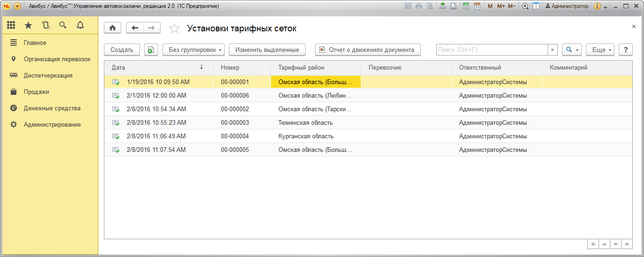Open the search options magnifier dropdown
Viewport: 644px width, 257px height.
pos(571,50)
